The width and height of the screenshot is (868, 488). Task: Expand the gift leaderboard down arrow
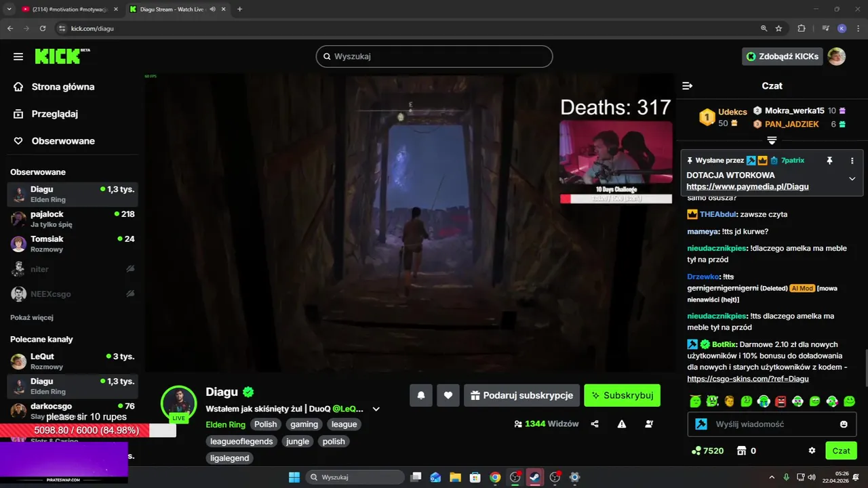(x=772, y=140)
